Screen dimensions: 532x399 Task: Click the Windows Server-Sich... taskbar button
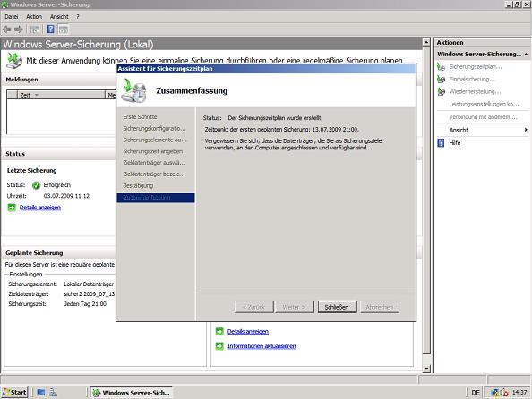[132, 392]
